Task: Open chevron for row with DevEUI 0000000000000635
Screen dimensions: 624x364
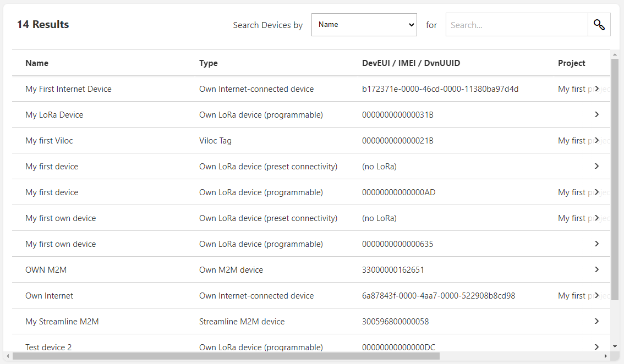Action: tap(596, 244)
